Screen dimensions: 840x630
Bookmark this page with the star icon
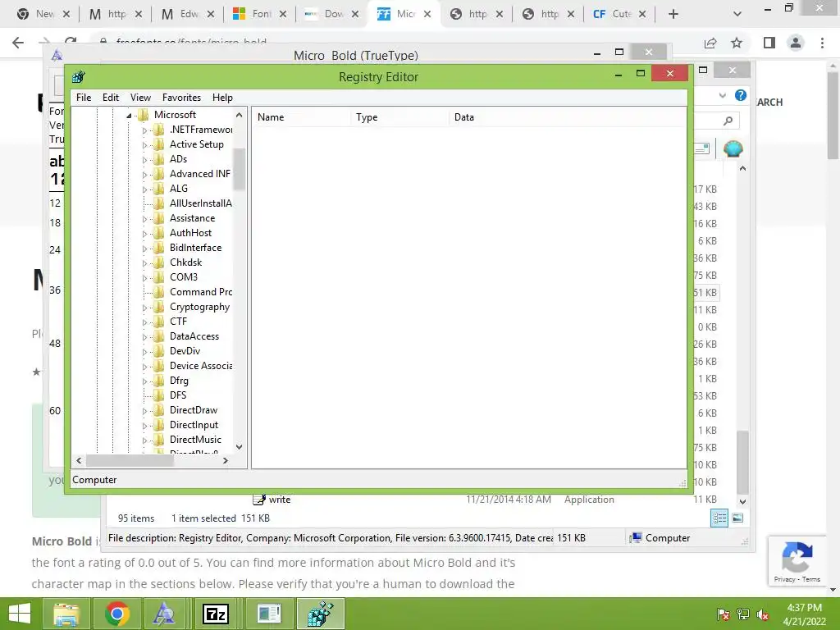pyautogui.click(x=737, y=43)
